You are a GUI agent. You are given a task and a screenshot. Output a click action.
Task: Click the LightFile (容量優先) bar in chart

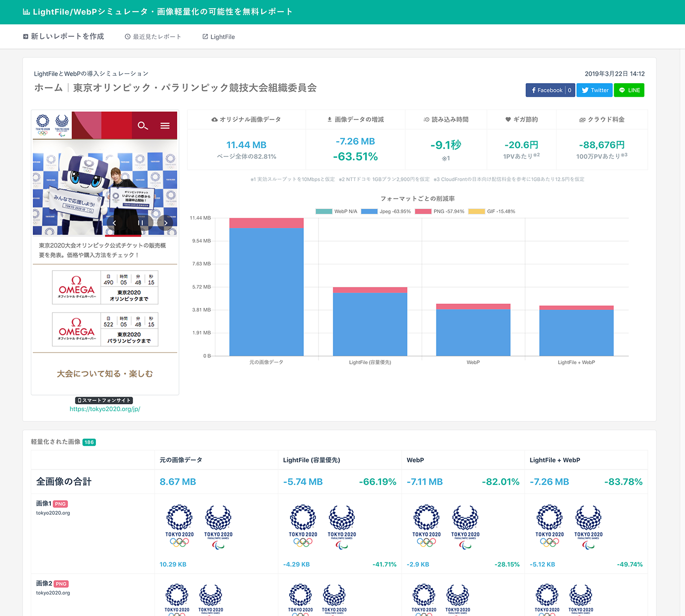(x=370, y=322)
